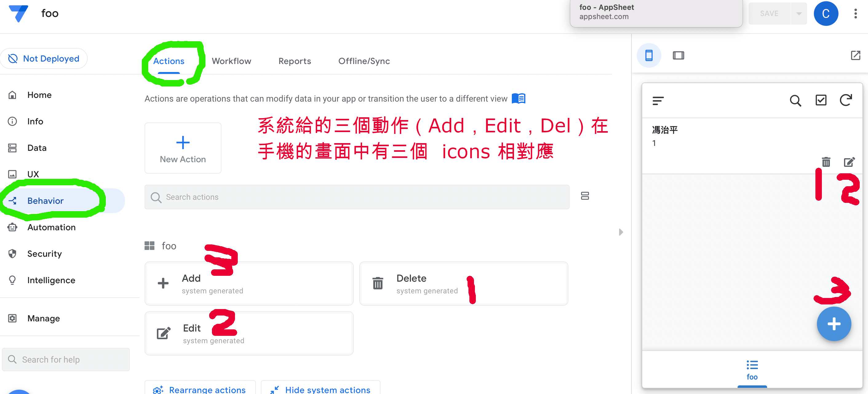Click the refresh sync icon in preview
The image size is (868, 394).
[846, 100]
